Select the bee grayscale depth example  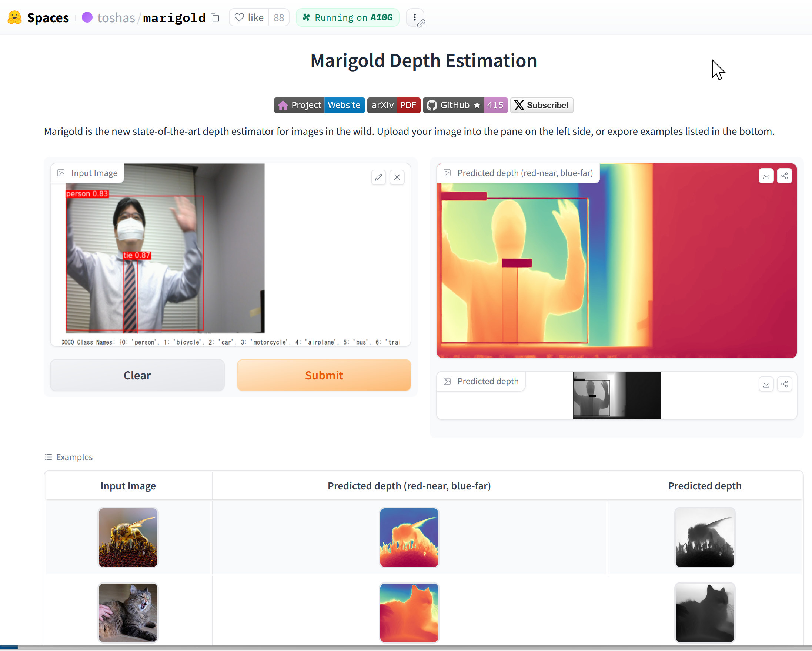tap(705, 537)
